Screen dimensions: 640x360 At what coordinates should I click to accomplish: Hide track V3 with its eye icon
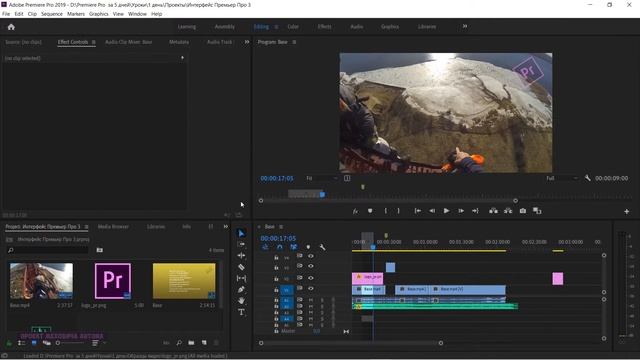pos(311,266)
